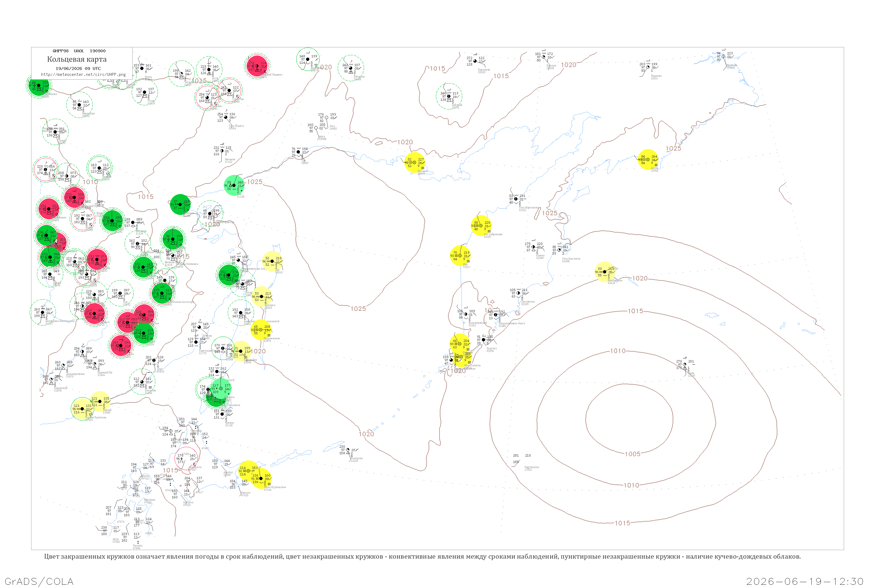Click the 1025 label south of Okhotsk contour
Viewport: 882px width, 588px height.
coord(358,309)
